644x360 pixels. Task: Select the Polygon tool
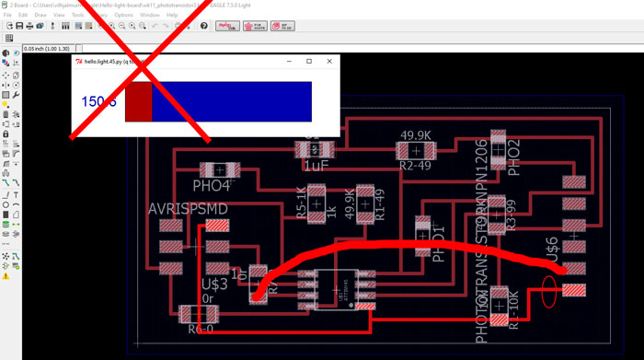point(16,215)
